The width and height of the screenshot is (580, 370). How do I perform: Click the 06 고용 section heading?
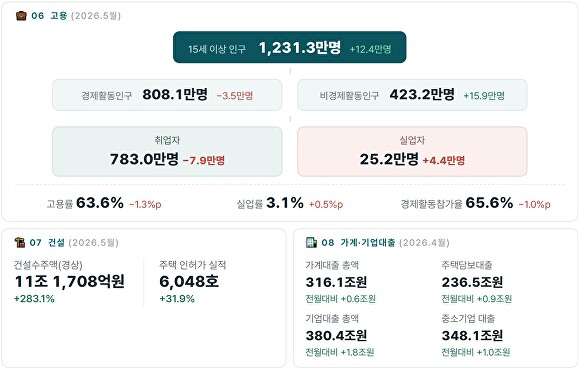49,16
